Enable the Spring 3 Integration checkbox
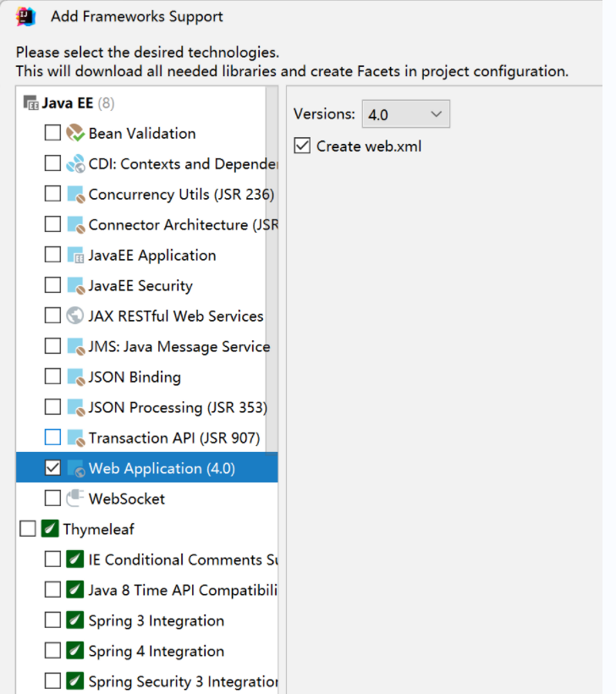Viewport: 616px width, 694px height. point(52,620)
